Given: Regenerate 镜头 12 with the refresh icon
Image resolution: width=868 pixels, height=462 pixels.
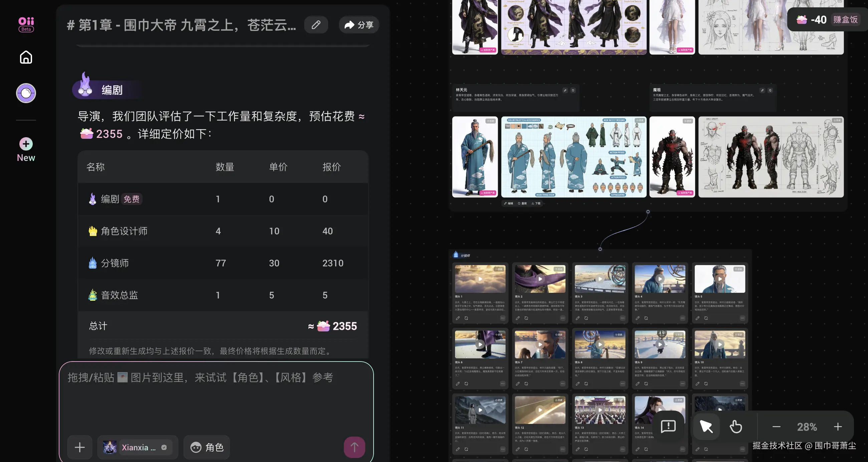Looking at the screenshot, I should (526, 449).
